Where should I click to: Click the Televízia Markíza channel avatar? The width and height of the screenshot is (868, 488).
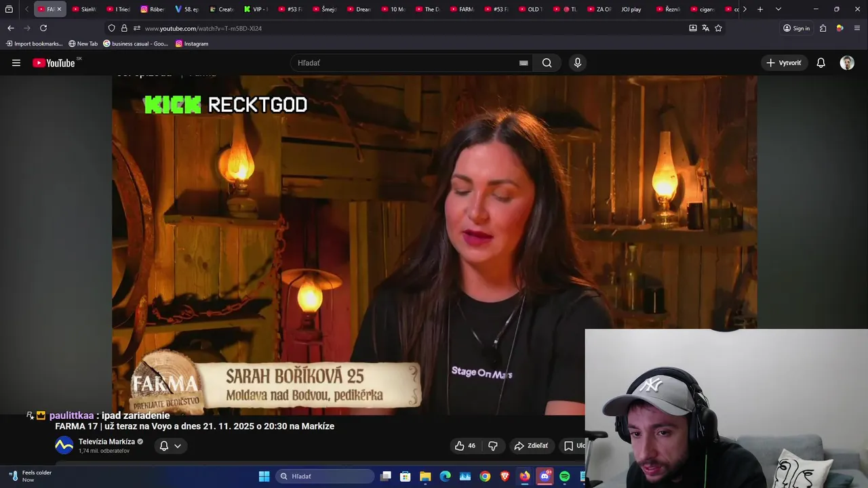[64, 446]
